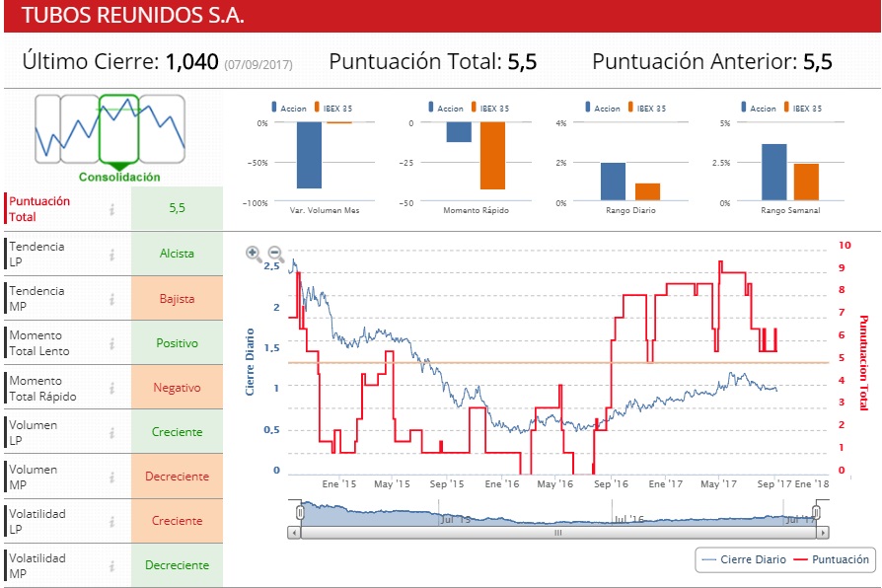Click the Var. Volumen Mes chart label
This screenshot has width=882, height=588.
[325, 210]
